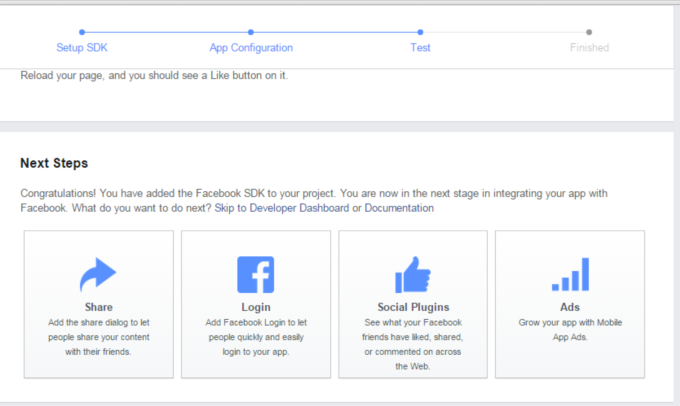Open the Test step label
The height and width of the screenshot is (406, 680).
[420, 48]
